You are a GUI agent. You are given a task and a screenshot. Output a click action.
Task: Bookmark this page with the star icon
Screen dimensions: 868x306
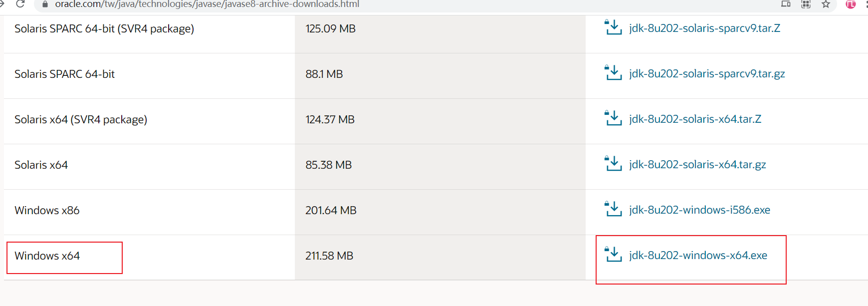click(x=826, y=4)
